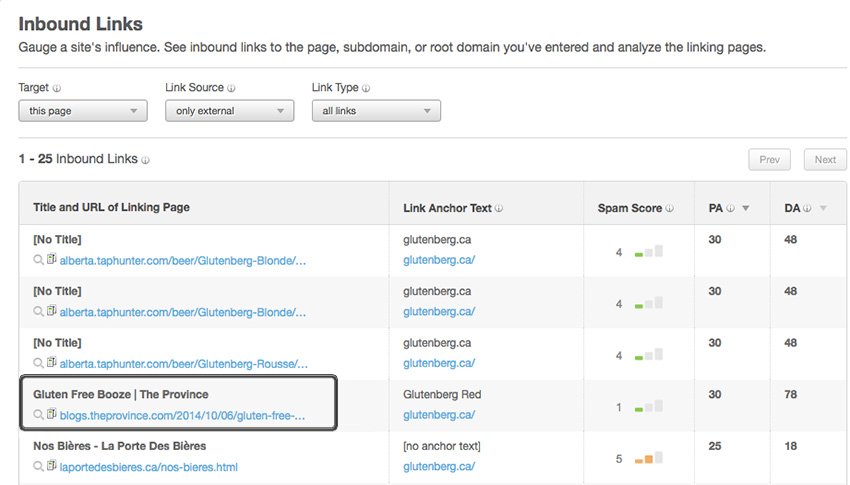Image resolution: width=850 pixels, height=485 pixels.
Task: Click the Prev pagination button
Action: (x=769, y=160)
